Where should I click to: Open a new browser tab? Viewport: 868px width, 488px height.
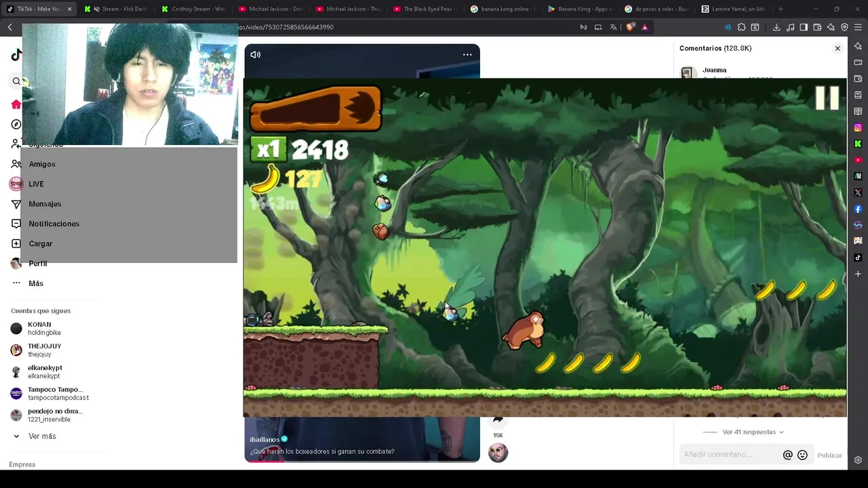781,9
